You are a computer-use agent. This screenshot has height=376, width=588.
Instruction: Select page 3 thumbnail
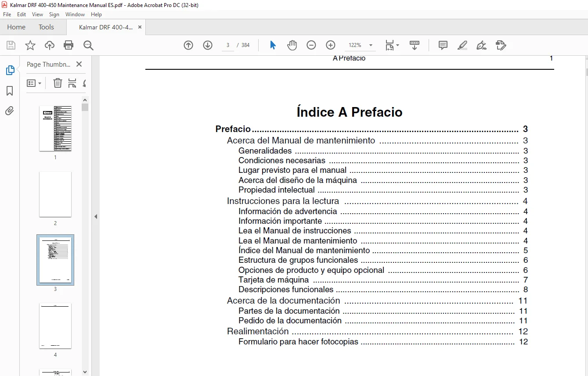coord(55,260)
